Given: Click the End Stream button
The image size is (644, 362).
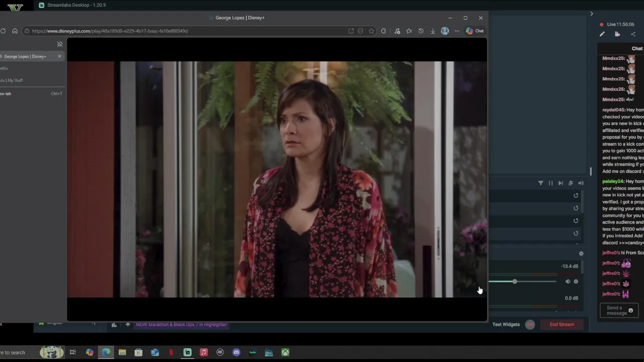Looking at the screenshot, I should (562, 324).
